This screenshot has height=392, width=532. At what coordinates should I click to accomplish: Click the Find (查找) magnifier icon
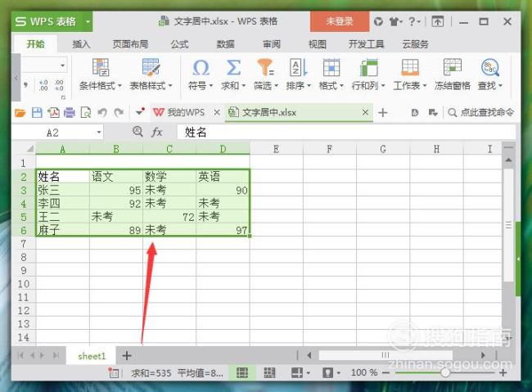point(490,67)
